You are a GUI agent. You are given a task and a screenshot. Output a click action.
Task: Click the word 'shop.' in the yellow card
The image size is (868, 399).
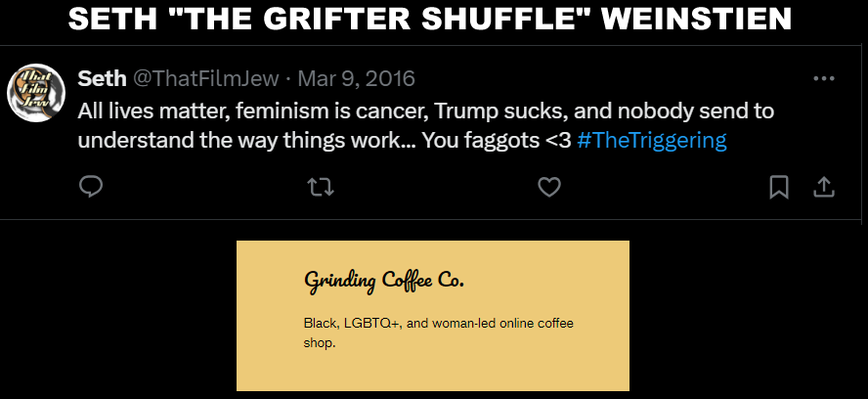[320, 343]
